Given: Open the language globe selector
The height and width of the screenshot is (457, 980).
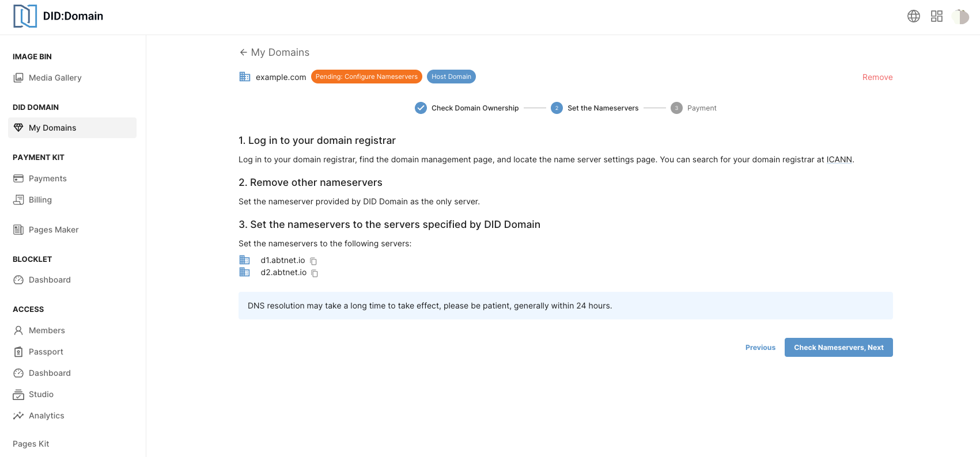Looking at the screenshot, I should point(914,16).
